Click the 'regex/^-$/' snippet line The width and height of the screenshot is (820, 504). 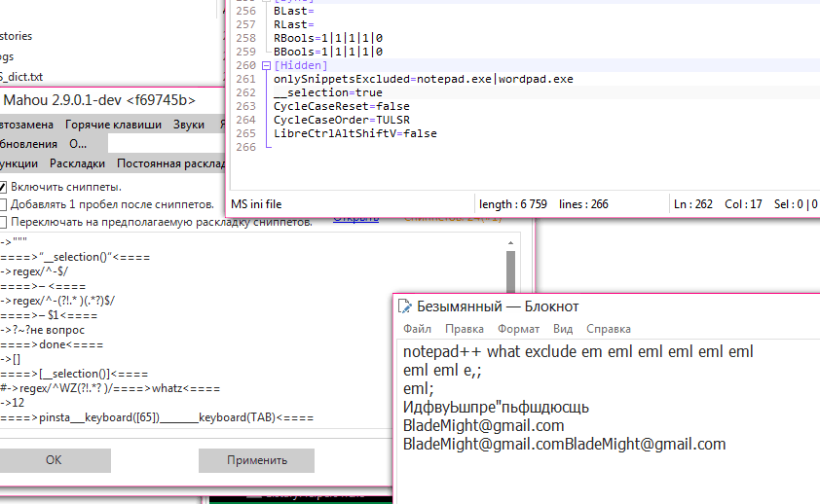pos(34,271)
